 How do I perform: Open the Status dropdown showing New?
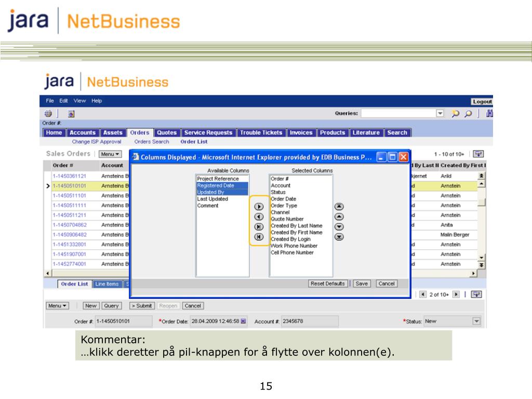pyautogui.click(x=476, y=321)
